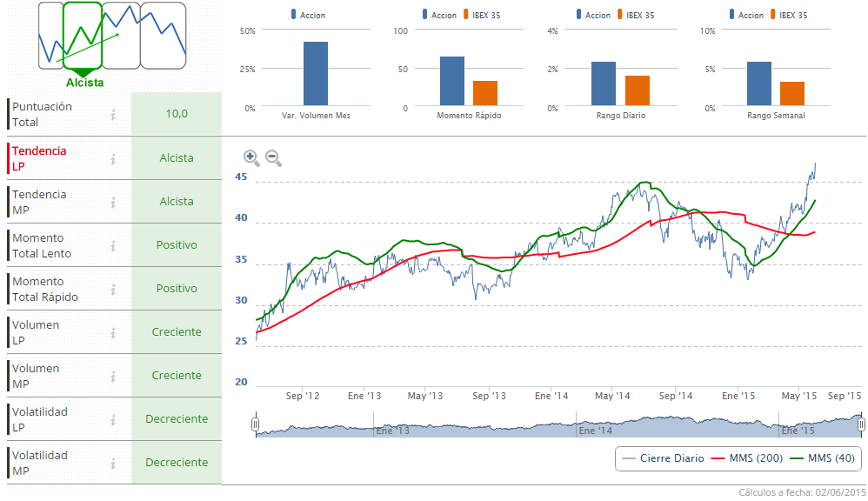Click info icon next to Tendencia LP
The height and width of the screenshot is (501, 868).
[x=113, y=159]
